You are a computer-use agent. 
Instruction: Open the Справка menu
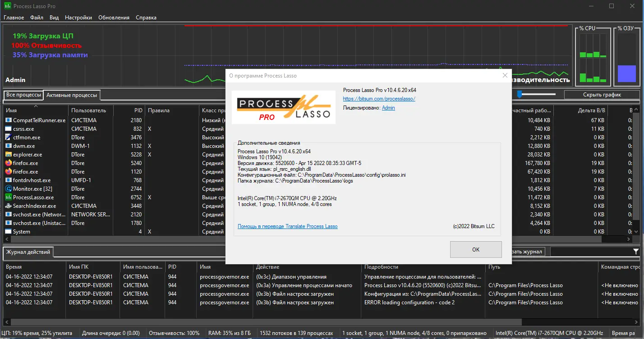[146, 18]
